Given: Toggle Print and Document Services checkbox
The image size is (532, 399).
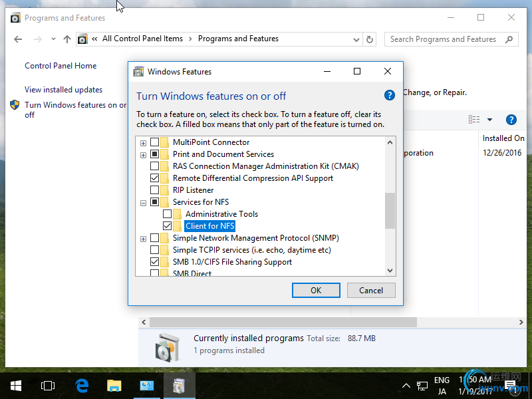Looking at the screenshot, I should [x=154, y=154].
